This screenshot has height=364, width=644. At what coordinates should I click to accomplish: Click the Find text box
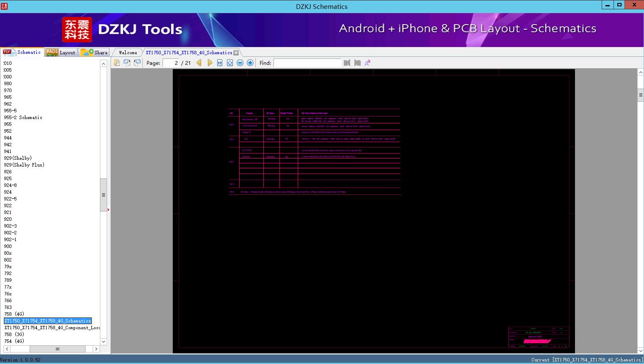click(307, 63)
